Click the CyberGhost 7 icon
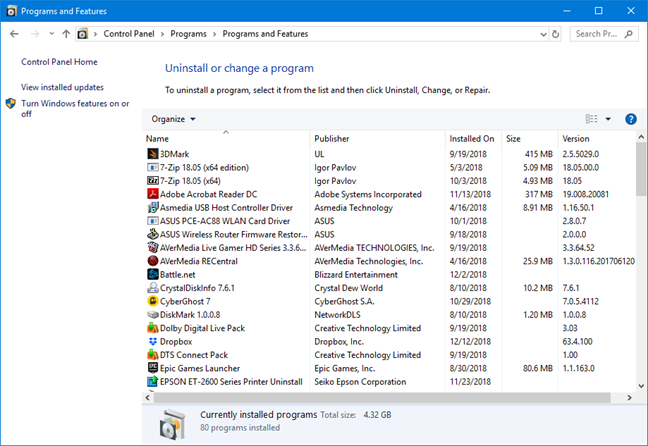The width and height of the screenshot is (648, 446). 152,301
